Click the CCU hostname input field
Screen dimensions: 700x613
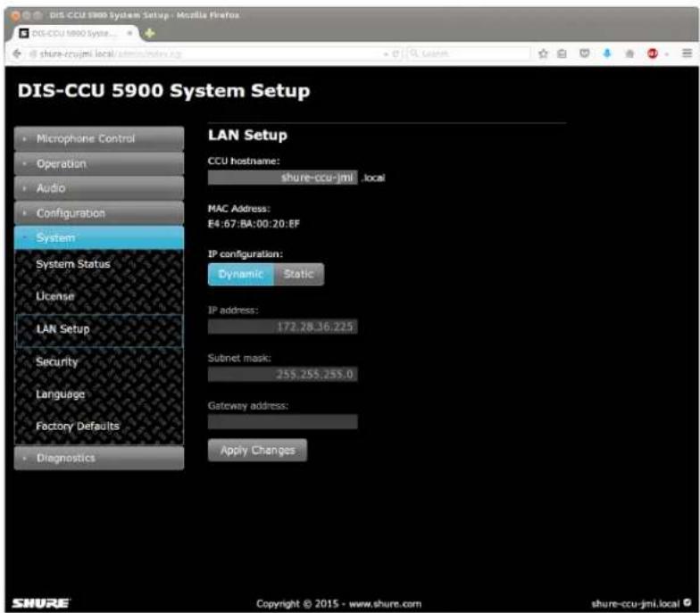pyautogui.click(x=282, y=178)
